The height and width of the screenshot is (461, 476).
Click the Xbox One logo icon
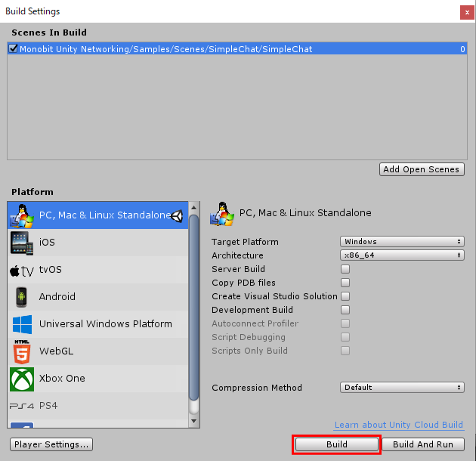(x=22, y=379)
